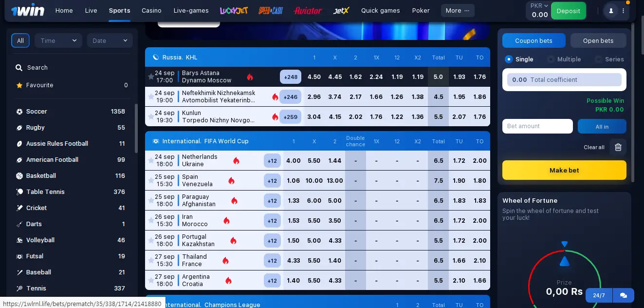Click the JetX game logo
The height and width of the screenshot is (308, 644).
341,11
